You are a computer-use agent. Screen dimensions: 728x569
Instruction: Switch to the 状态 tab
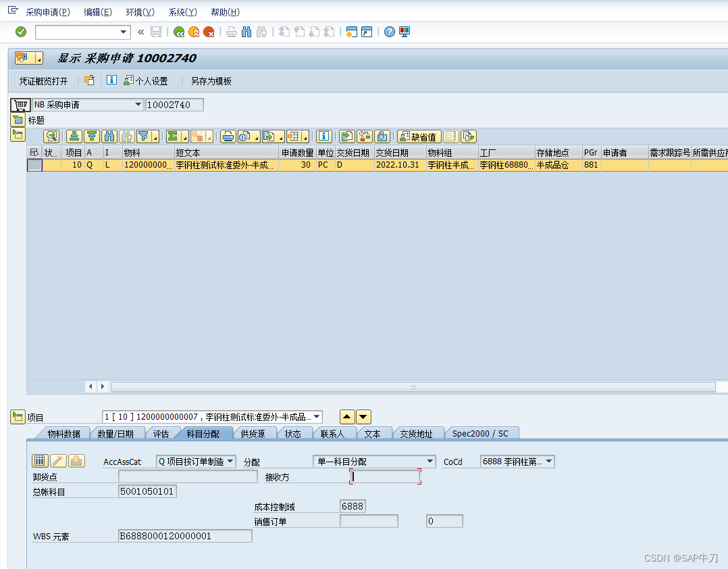coord(292,434)
